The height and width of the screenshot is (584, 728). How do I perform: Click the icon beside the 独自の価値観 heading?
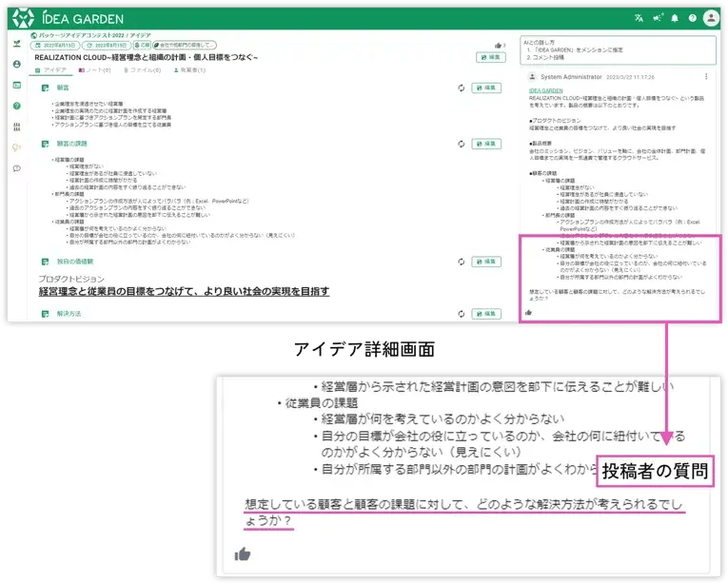[x=45, y=262]
